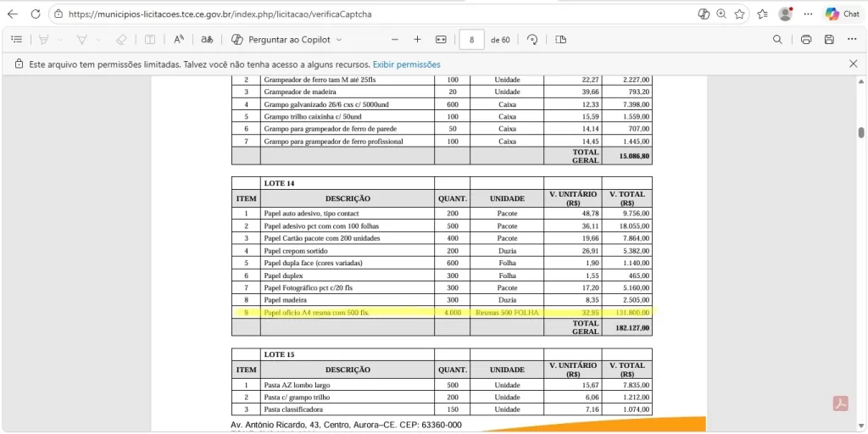Print the PDF document
The image size is (868, 434).
pos(806,40)
